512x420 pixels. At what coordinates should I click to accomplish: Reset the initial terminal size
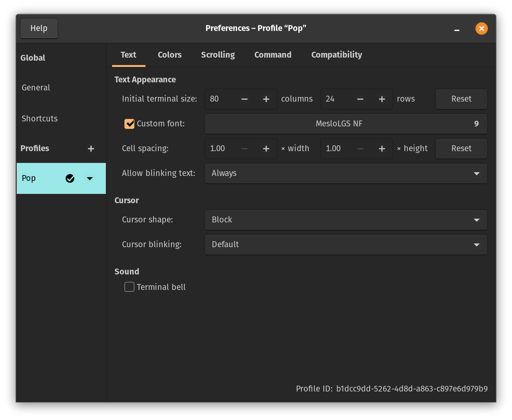(x=461, y=99)
